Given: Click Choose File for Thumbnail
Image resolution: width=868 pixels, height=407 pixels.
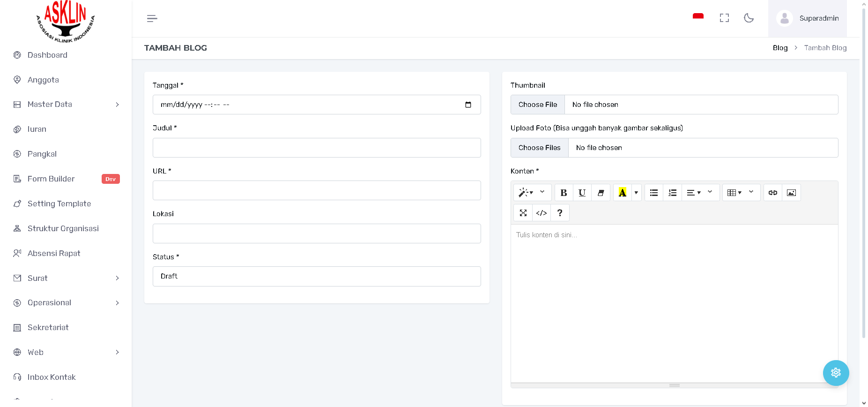Looking at the screenshot, I should 538,105.
